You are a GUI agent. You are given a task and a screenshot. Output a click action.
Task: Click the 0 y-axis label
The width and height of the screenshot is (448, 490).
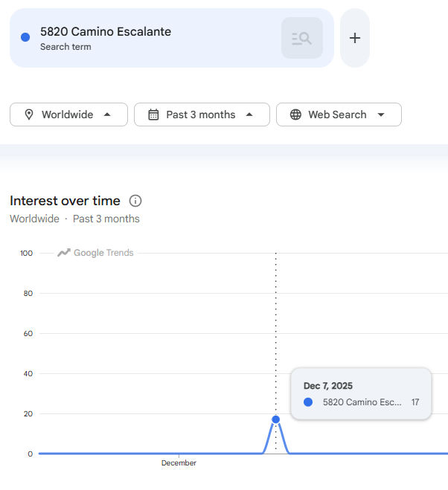click(30, 454)
